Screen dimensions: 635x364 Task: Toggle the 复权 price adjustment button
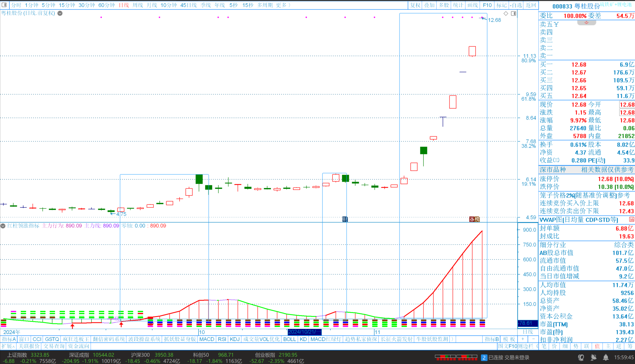(415, 5)
